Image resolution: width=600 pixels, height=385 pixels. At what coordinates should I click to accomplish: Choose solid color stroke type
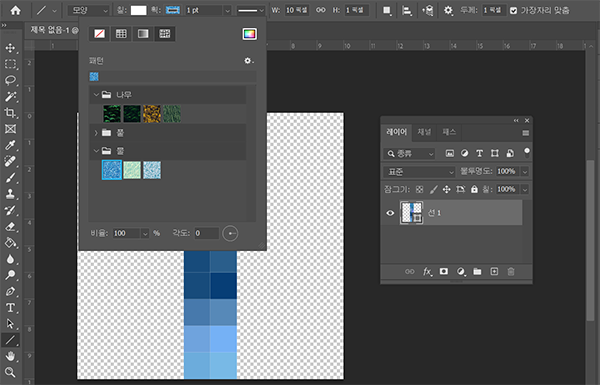(121, 34)
